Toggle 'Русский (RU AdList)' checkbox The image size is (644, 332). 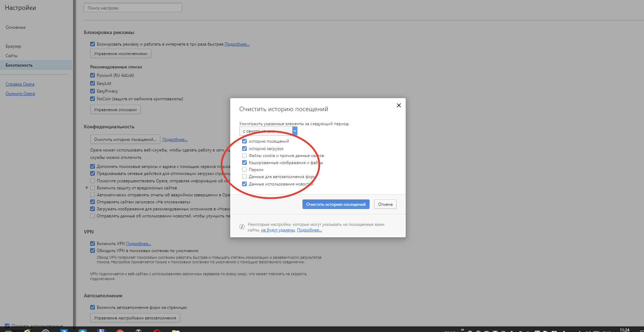(93, 75)
